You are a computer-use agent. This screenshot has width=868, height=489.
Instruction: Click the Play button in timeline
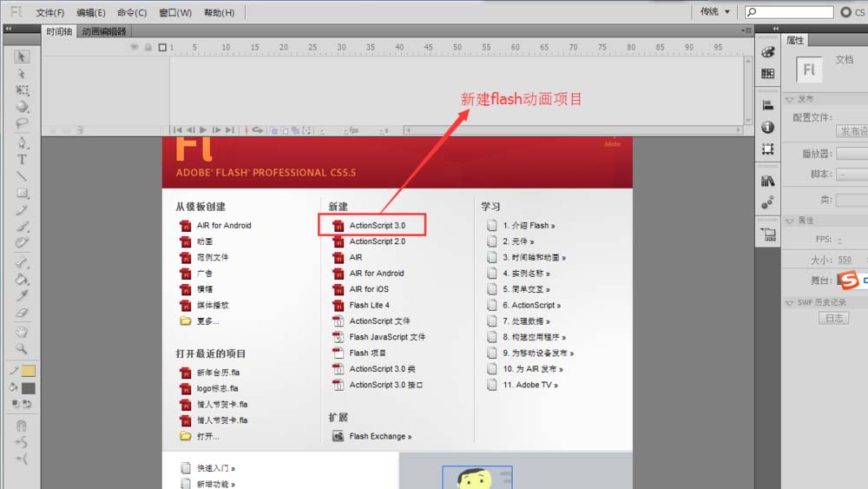tap(203, 130)
